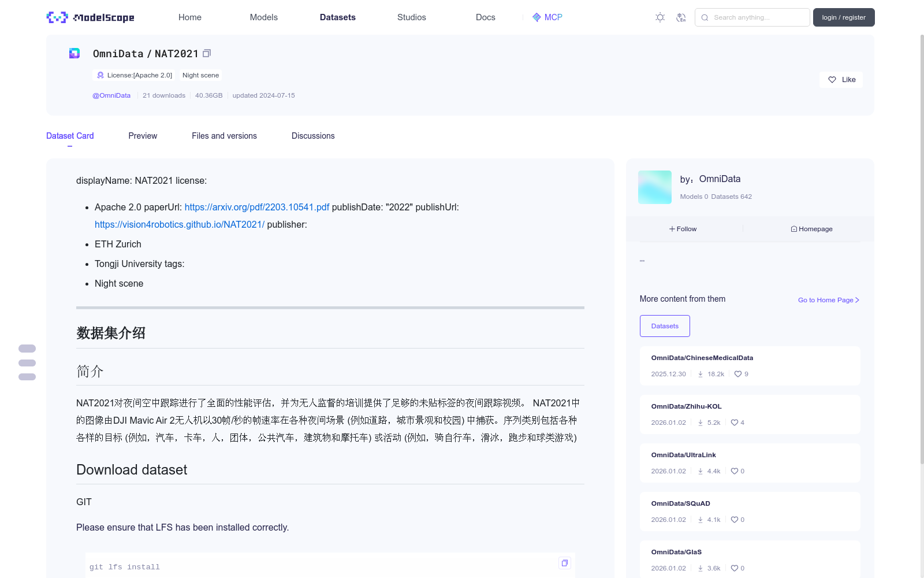924x578 pixels.
Task: Click heart icon on ChineseMedicalData card
Action: point(738,374)
